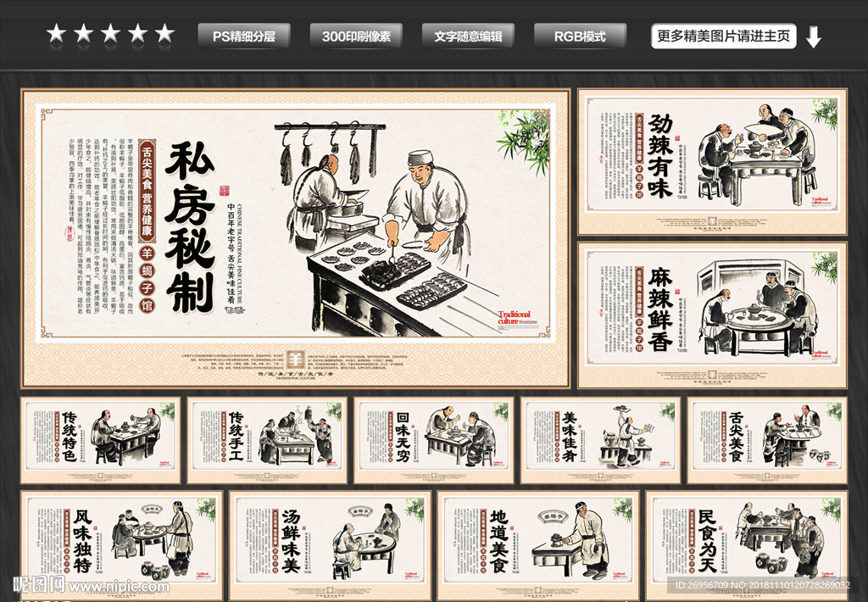This screenshot has width=868, height=602.
Task: Click the ID:26956709 number text
Action: pyautogui.click(x=701, y=585)
